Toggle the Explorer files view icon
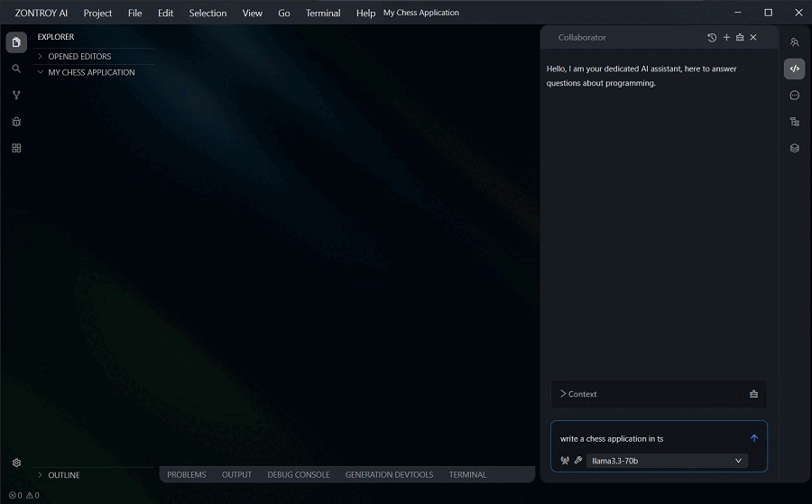Image resolution: width=812 pixels, height=504 pixels. pos(16,42)
